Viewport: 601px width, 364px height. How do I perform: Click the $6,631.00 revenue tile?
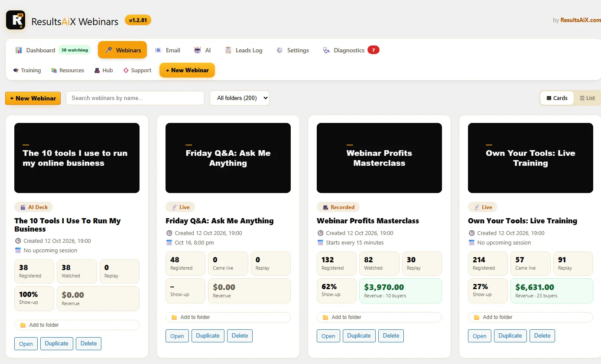tap(552, 291)
